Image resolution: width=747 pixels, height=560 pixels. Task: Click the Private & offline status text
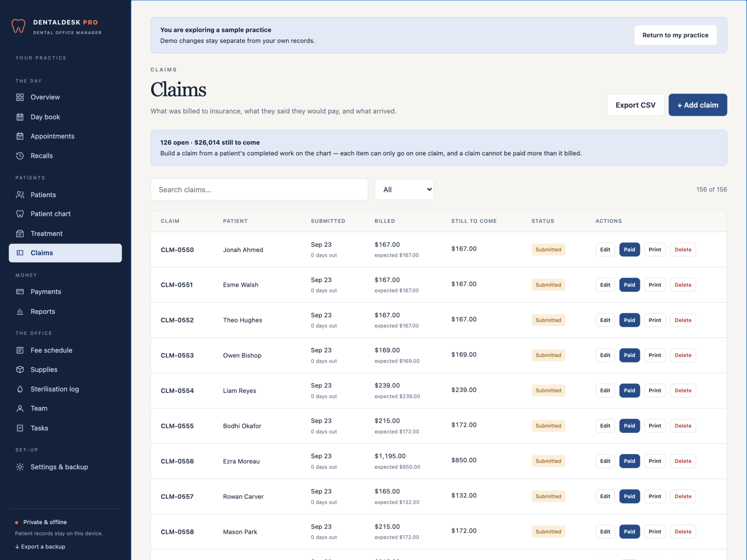point(45,522)
